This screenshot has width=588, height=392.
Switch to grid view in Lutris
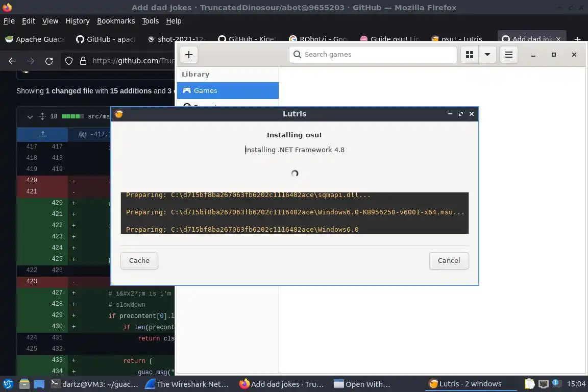470,55
